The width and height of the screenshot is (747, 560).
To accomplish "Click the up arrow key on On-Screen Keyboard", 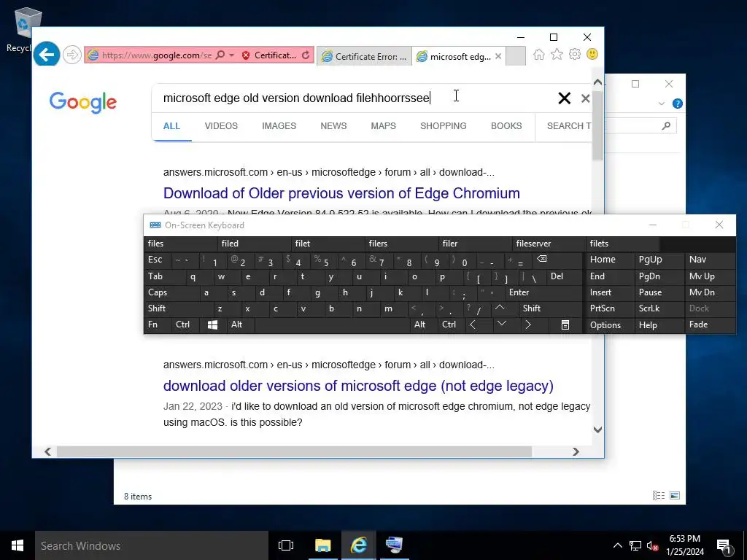I will 500,308.
